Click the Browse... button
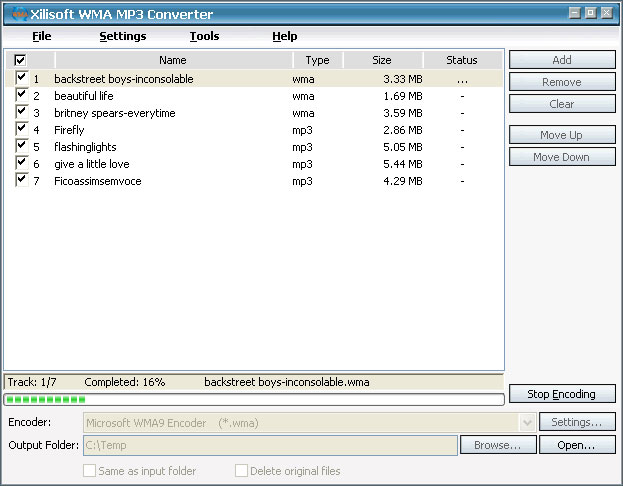Screen dimensions: 623x486 (x=498, y=445)
